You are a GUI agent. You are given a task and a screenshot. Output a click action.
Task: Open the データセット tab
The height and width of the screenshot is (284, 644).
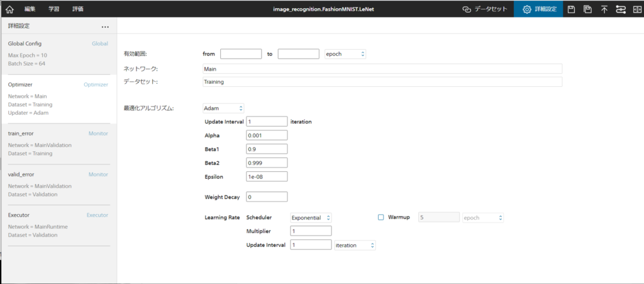coord(485,9)
